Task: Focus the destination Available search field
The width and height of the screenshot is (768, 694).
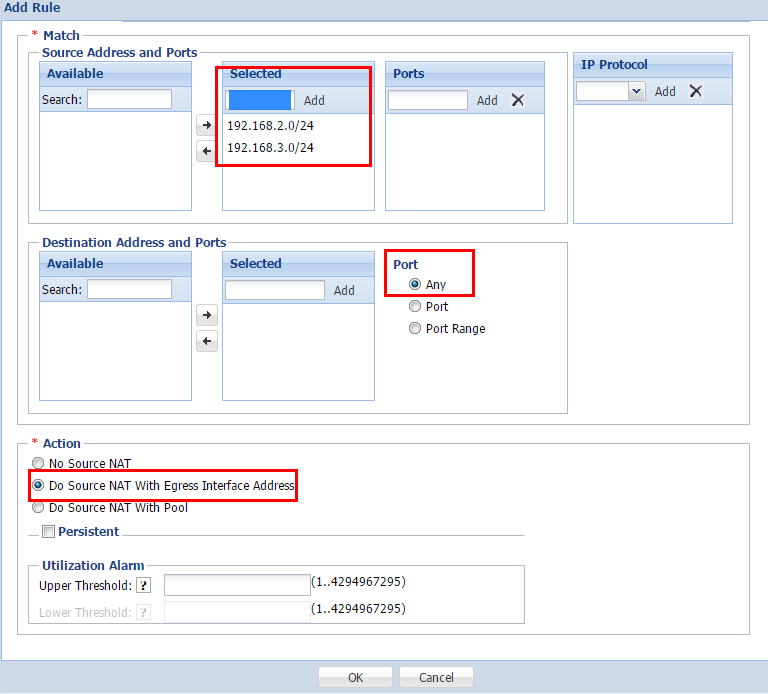Action: click(129, 289)
